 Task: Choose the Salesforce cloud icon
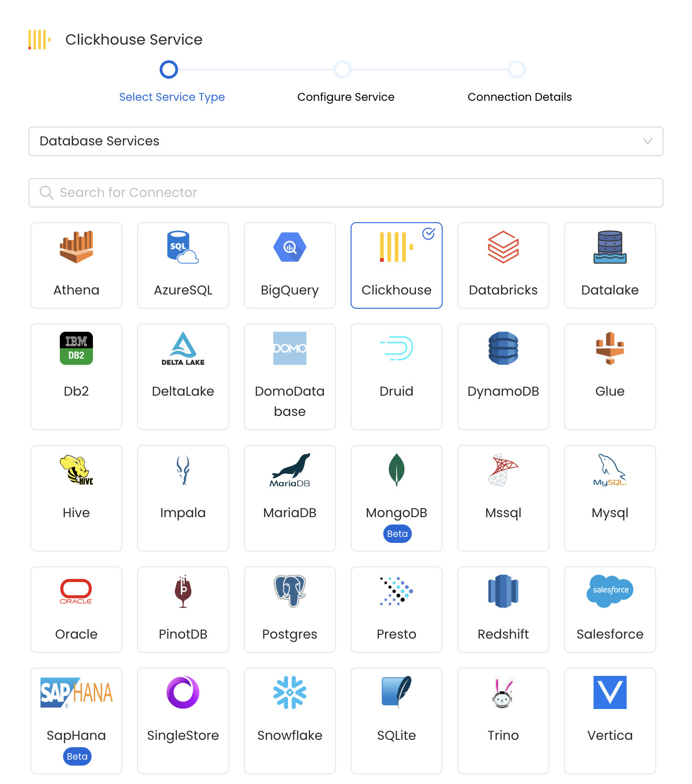[x=610, y=590]
